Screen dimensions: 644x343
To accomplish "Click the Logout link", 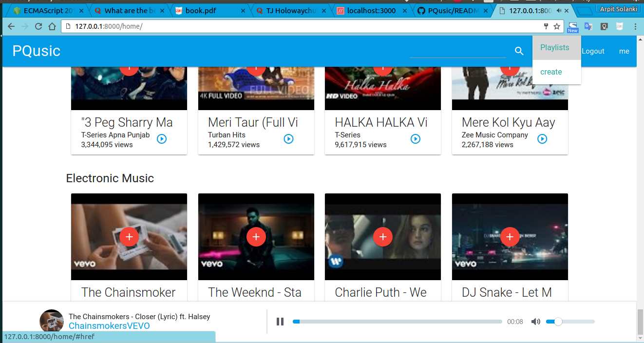I will (593, 51).
